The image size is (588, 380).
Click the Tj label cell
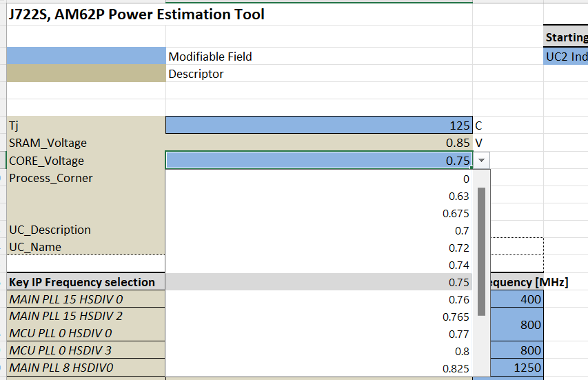[86, 126]
